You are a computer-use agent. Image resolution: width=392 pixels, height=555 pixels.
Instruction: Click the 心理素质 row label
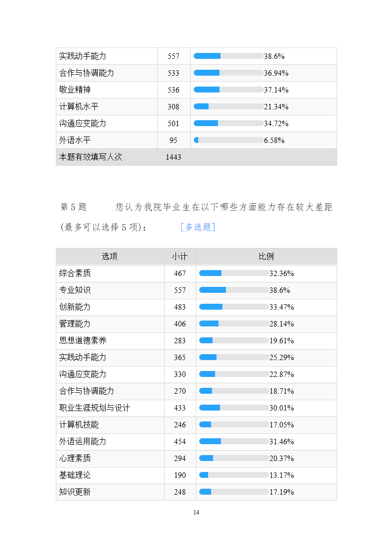pyautogui.click(x=75, y=458)
